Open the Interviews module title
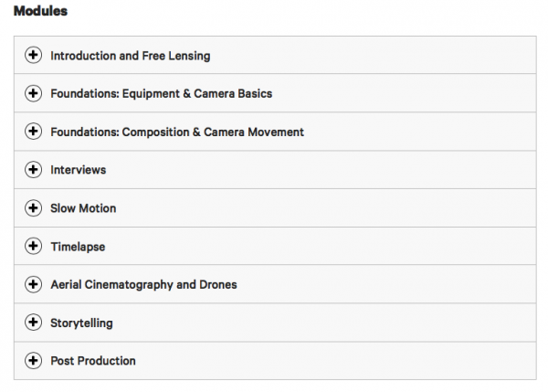 click(79, 170)
